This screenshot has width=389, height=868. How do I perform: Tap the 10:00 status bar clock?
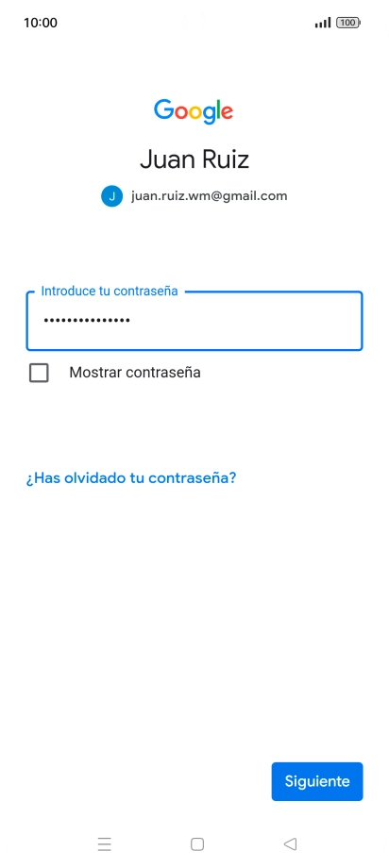click(x=41, y=23)
